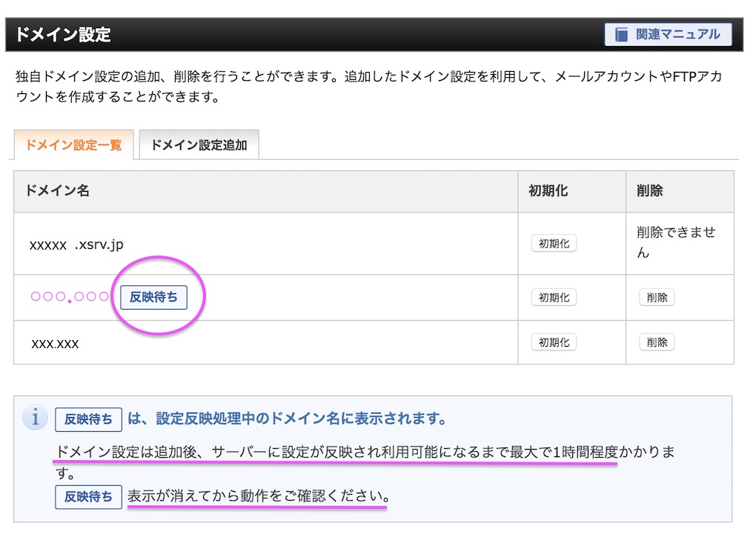Switch to ドメイン設定追加 tab
Image resolution: width=756 pixels, height=543 pixels.
click(x=199, y=144)
